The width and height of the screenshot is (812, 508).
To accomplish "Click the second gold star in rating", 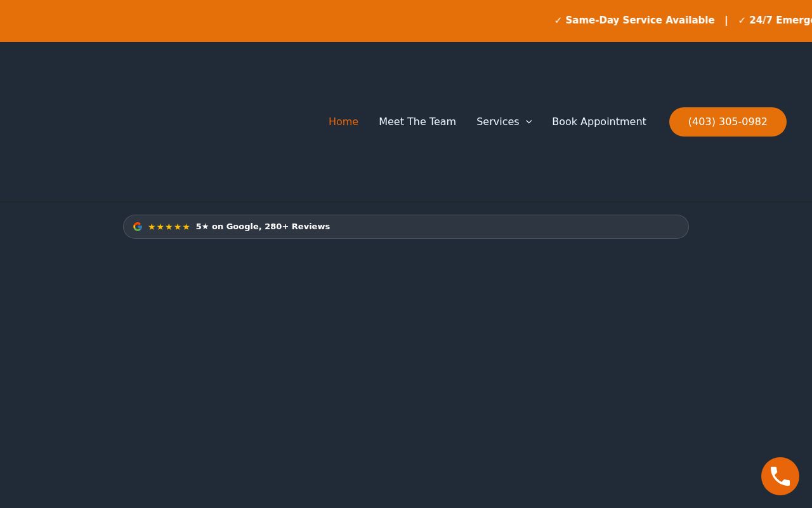I will 160,227.
